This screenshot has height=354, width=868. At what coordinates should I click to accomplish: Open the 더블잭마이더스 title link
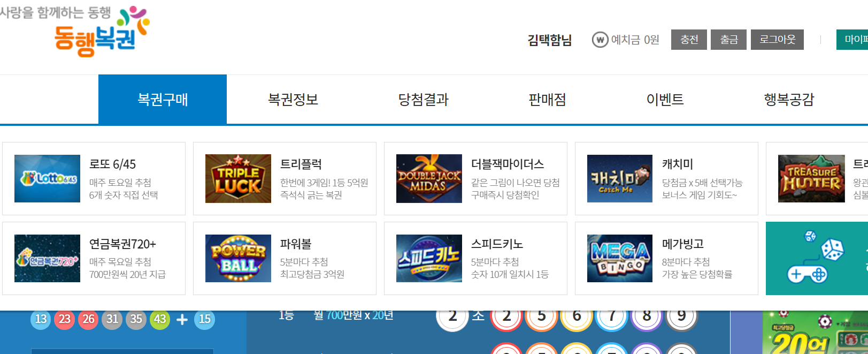pyautogui.click(x=508, y=164)
